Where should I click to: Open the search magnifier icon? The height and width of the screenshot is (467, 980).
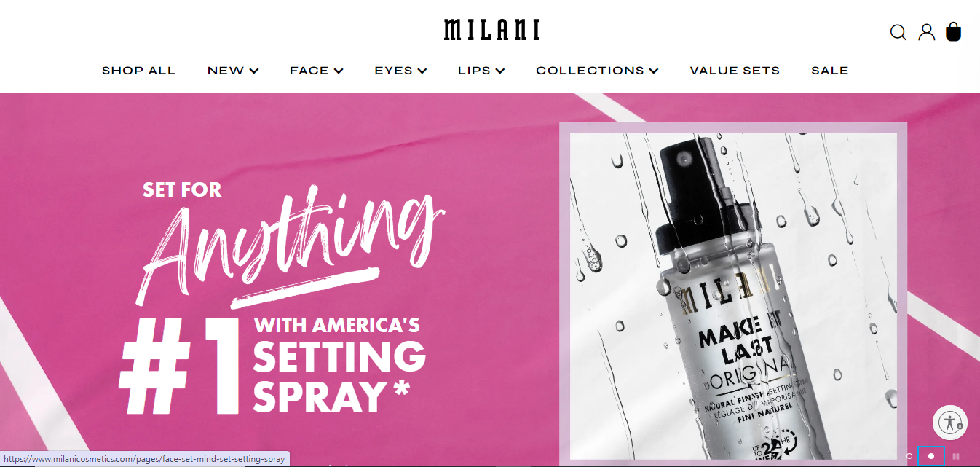point(898,33)
